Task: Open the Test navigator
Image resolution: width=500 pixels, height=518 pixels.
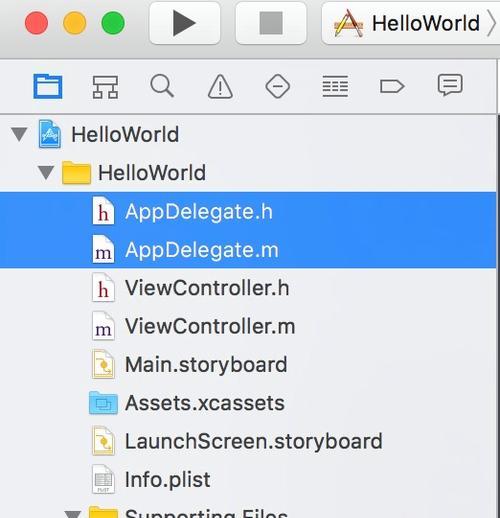Action: tap(277, 86)
